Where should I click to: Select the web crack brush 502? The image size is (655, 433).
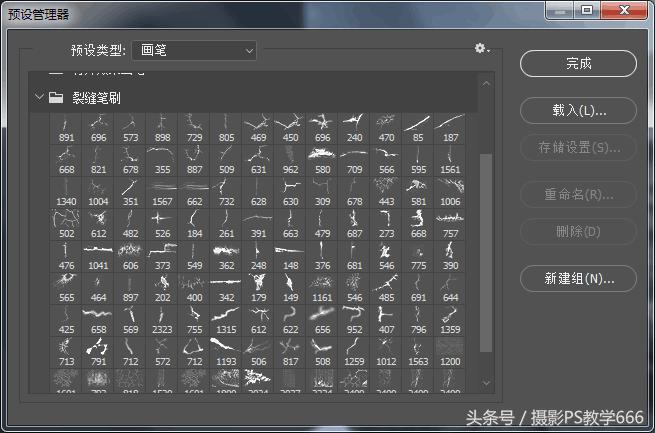[66, 225]
